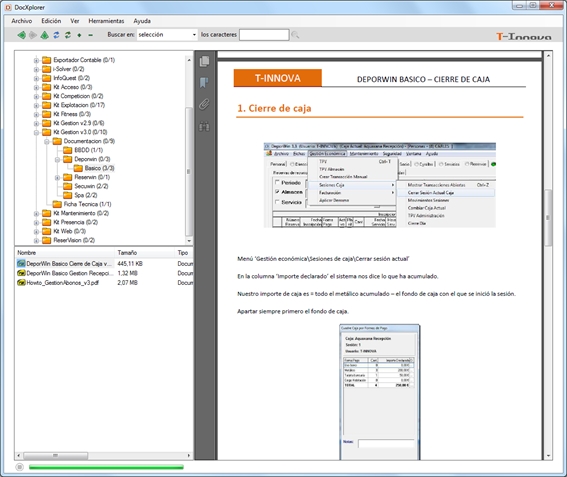The image size is (567, 477).
Task: Select the Kit Gestion v2.9 tree item
Action: tap(79, 123)
